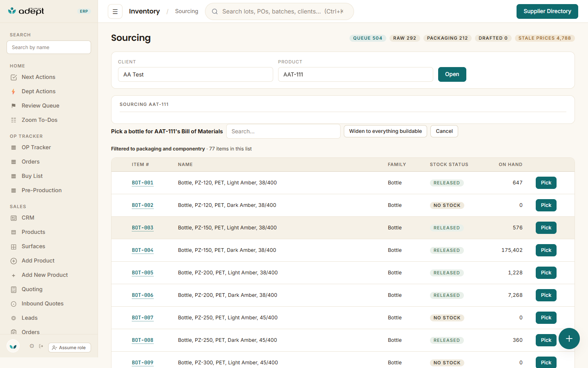588x368 pixels.
Task: Click the Pre-Production sidebar icon
Action: click(x=13, y=191)
